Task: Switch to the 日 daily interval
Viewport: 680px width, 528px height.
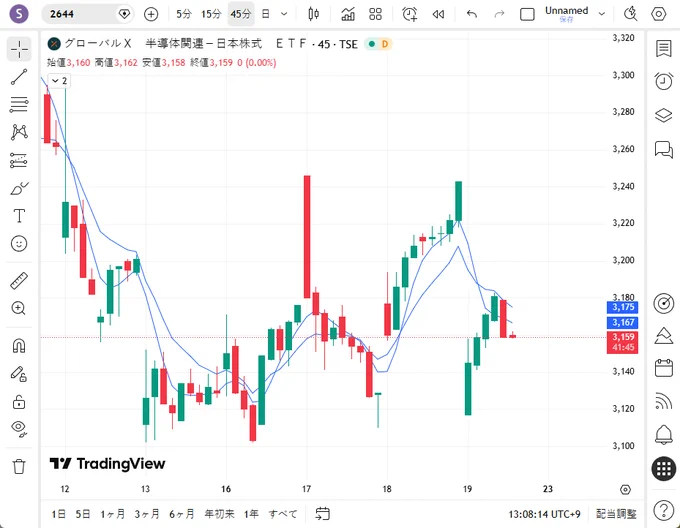Action: point(266,14)
